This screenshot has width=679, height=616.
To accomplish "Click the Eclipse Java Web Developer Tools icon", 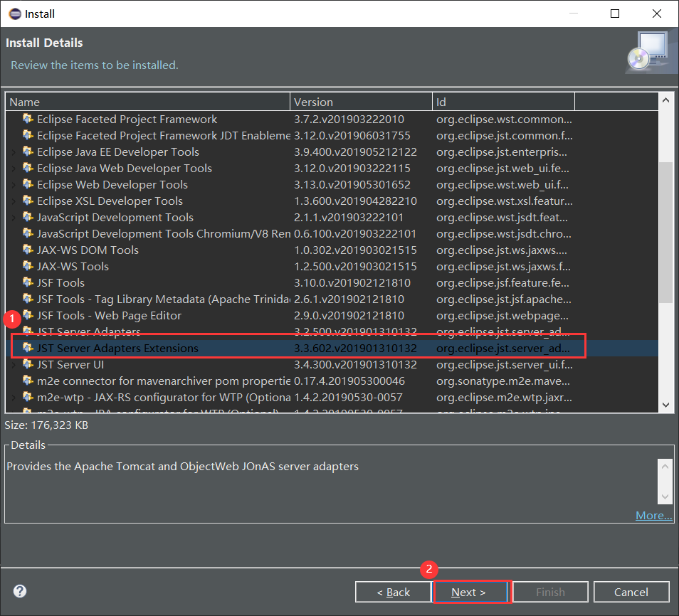I will (28, 168).
